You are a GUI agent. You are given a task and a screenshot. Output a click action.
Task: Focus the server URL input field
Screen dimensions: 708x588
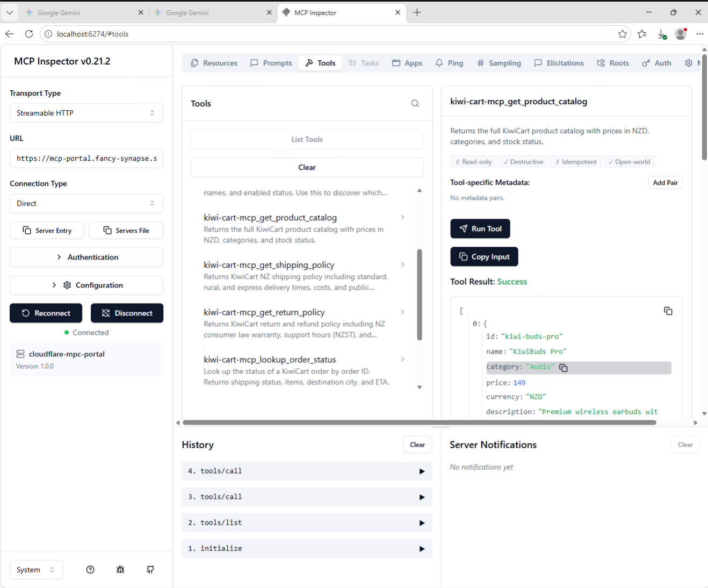coord(86,158)
